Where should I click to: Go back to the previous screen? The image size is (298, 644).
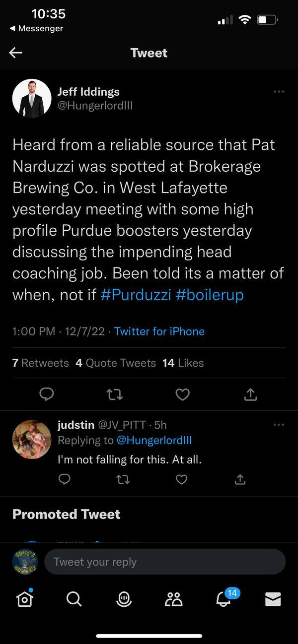coord(15,53)
